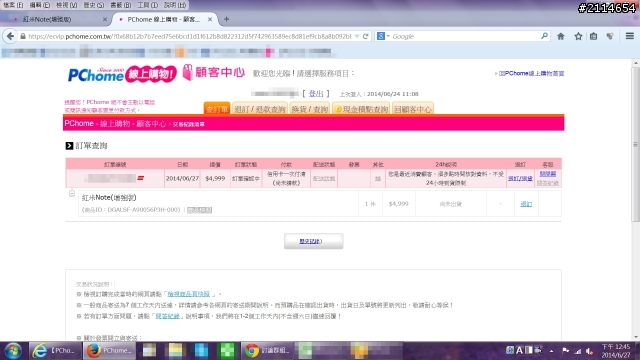
Task: Select the 換貨/查詢 tab
Action: tap(310, 109)
